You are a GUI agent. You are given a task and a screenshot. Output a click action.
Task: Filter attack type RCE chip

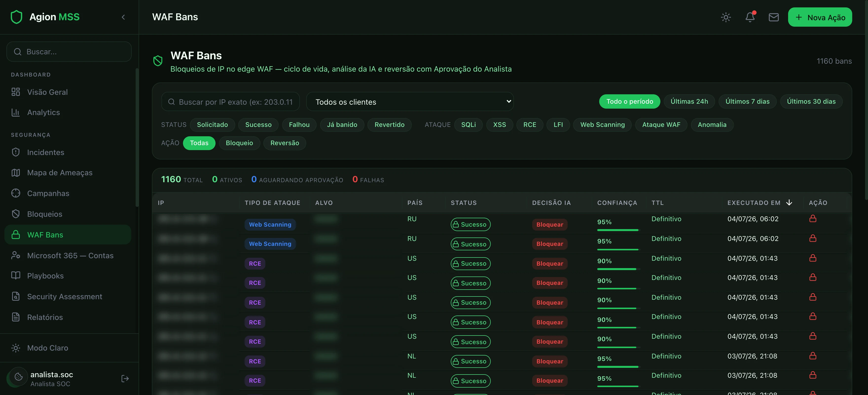[530, 125]
